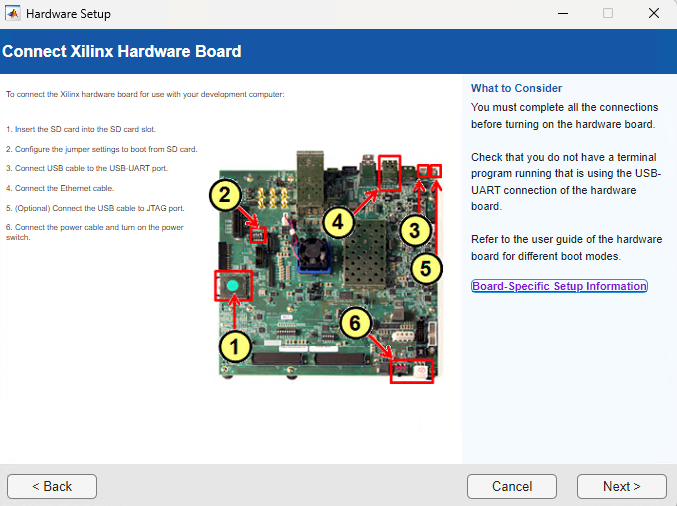Proceed with the Next button
The width and height of the screenshot is (677, 506).
tap(621, 486)
